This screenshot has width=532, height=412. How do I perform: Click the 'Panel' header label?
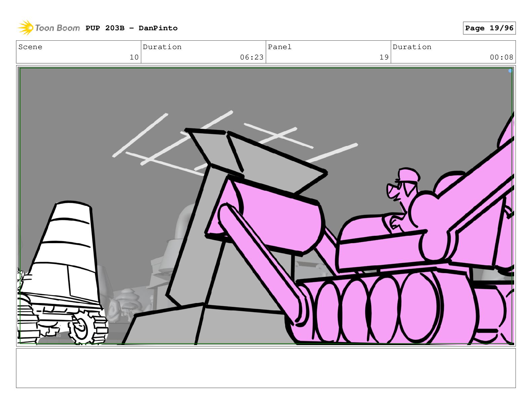pyautogui.click(x=280, y=47)
